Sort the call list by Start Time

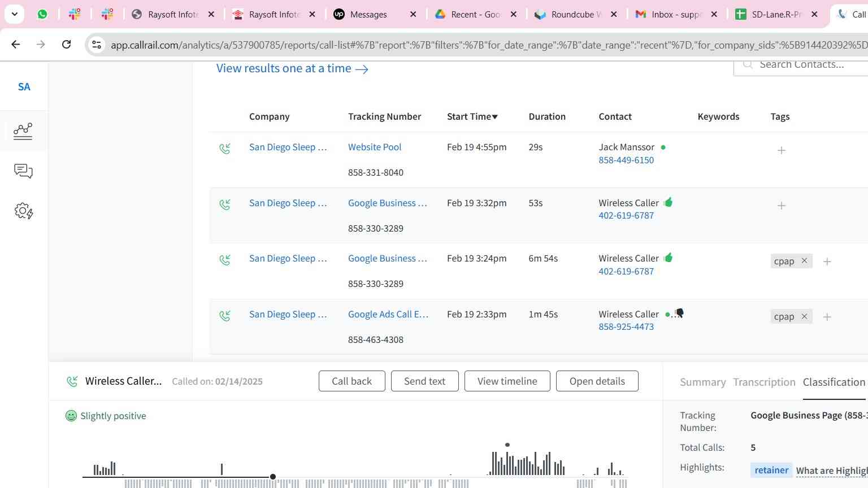pos(472,116)
